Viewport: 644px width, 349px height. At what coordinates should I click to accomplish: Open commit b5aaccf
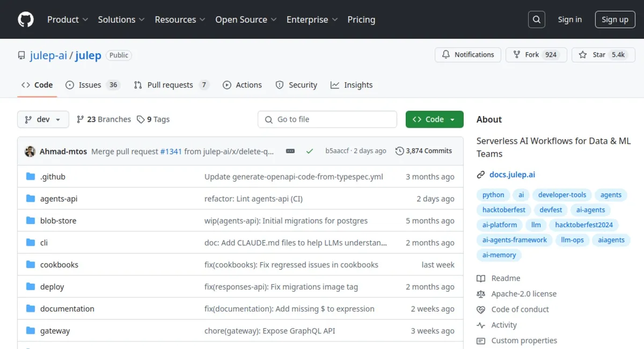(x=337, y=151)
